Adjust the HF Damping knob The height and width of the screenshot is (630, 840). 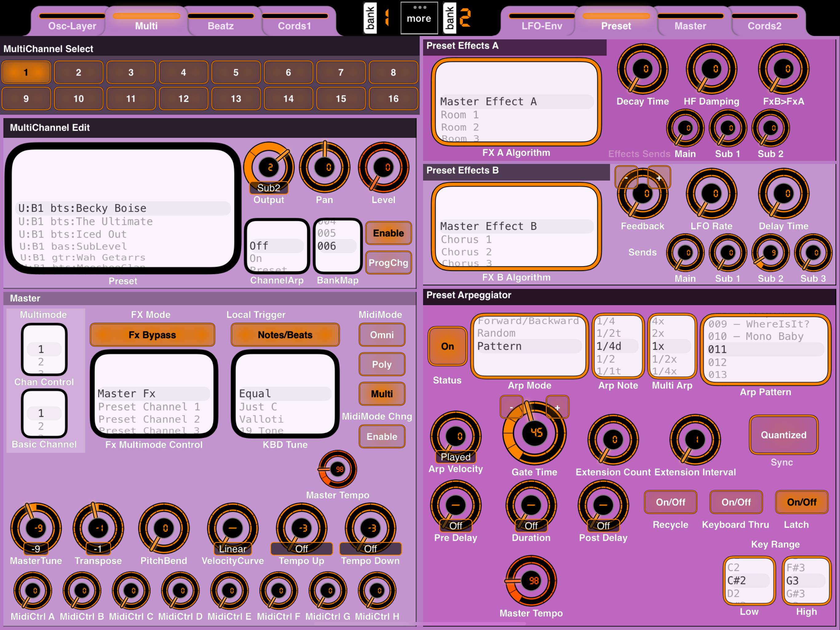click(x=711, y=69)
